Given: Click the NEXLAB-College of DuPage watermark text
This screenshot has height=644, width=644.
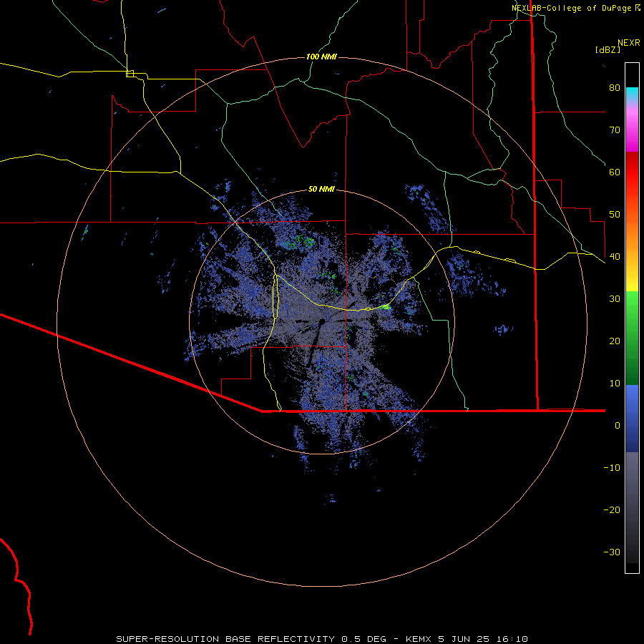Looking at the screenshot, I should pos(575,8).
